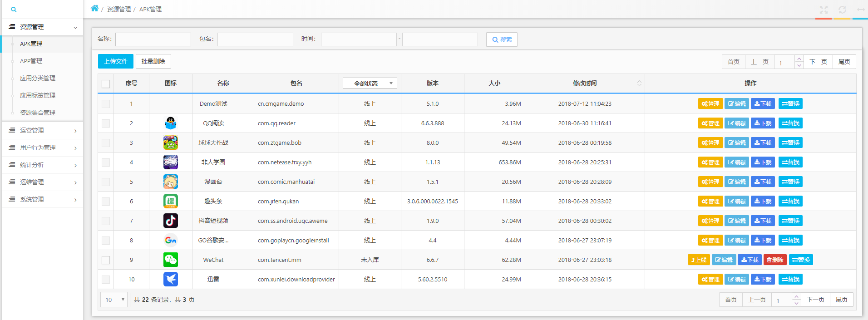Image resolution: width=868 pixels, height=320 pixels.
Task: Click the 上传文件 button
Action: (x=116, y=61)
